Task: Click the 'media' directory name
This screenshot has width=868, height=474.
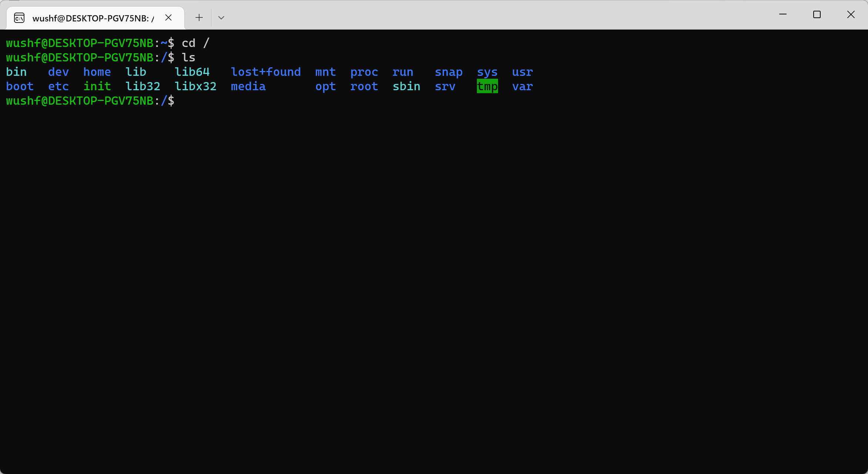Action: coord(248,87)
